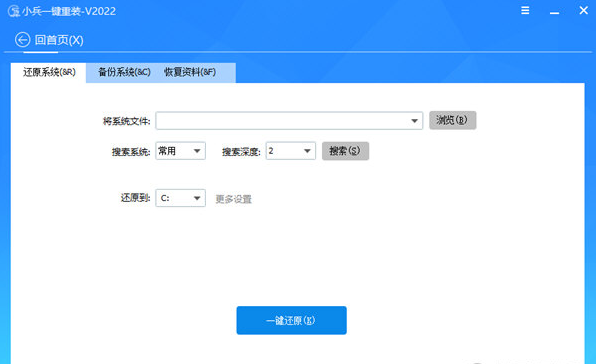
Task: Open the 搜索系统 常用 dropdown
Action: tap(181, 151)
